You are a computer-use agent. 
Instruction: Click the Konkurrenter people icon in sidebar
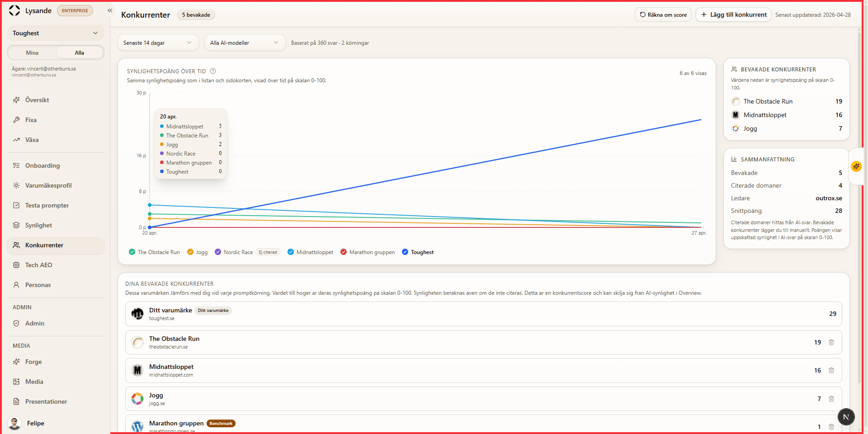pos(16,245)
